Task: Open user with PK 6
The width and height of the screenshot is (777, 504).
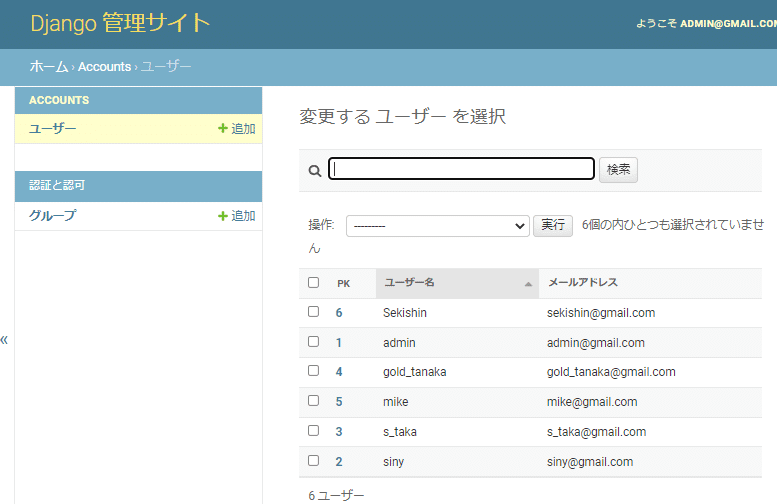Action: point(339,313)
